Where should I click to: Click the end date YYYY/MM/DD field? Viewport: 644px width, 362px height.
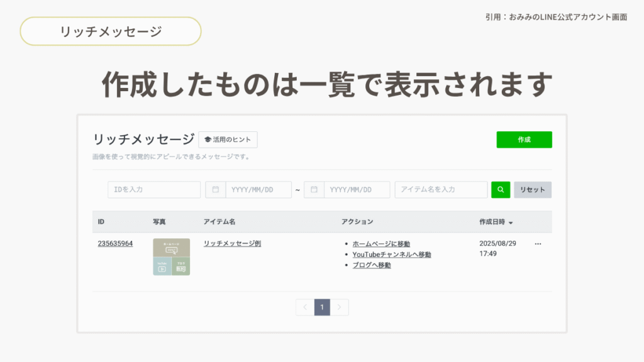click(x=357, y=190)
